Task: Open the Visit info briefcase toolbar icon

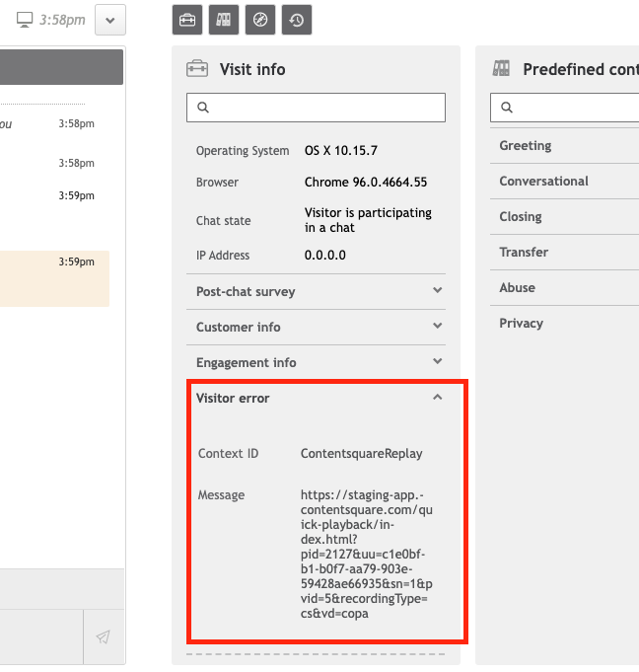Action: (x=187, y=20)
